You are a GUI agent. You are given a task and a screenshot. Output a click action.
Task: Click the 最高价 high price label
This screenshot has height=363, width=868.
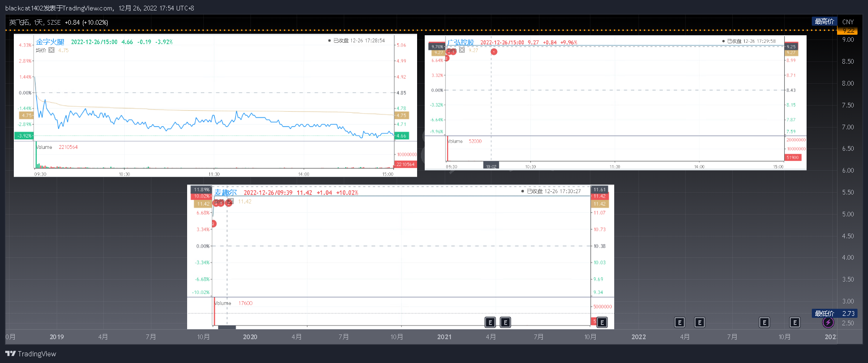click(824, 21)
